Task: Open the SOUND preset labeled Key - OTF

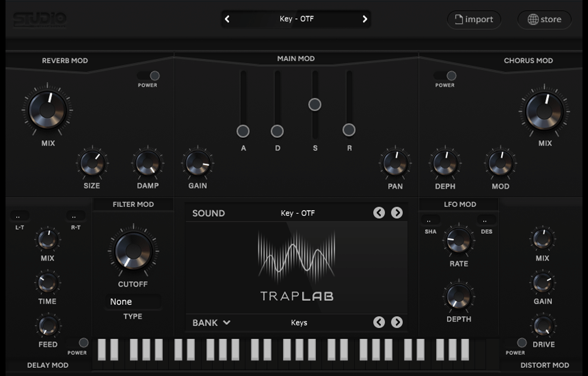Action: click(x=298, y=213)
